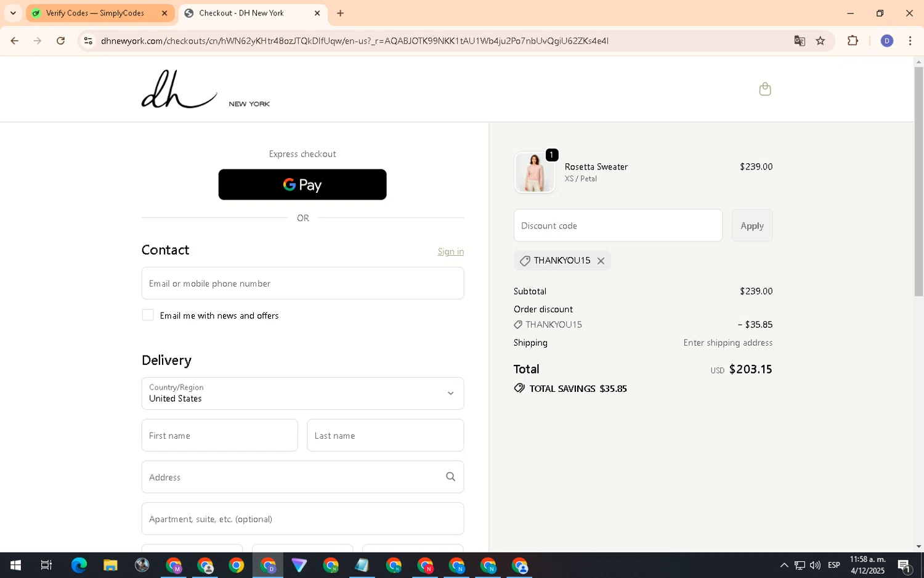Image resolution: width=924 pixels, height=578 pixels.
Task: Open Google Translate icon in address bar
Action: click(800, 41)
